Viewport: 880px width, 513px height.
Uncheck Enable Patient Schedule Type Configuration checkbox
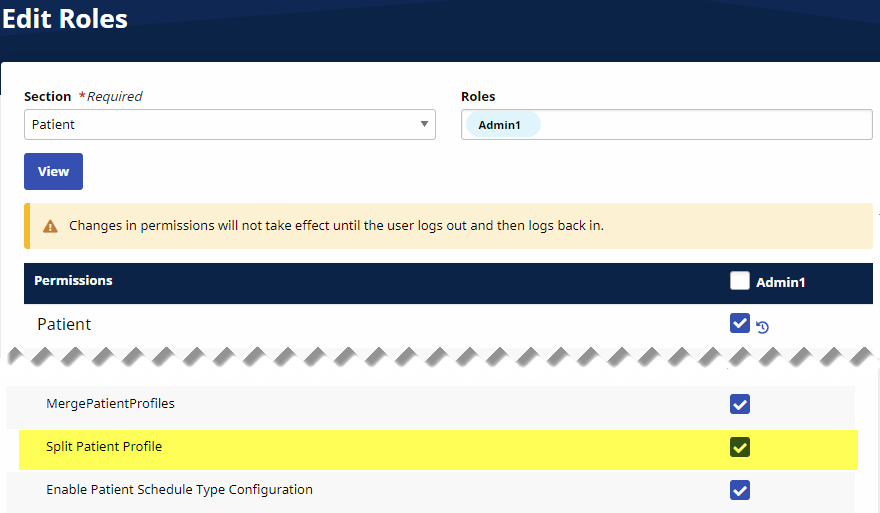tap(740, 490)
